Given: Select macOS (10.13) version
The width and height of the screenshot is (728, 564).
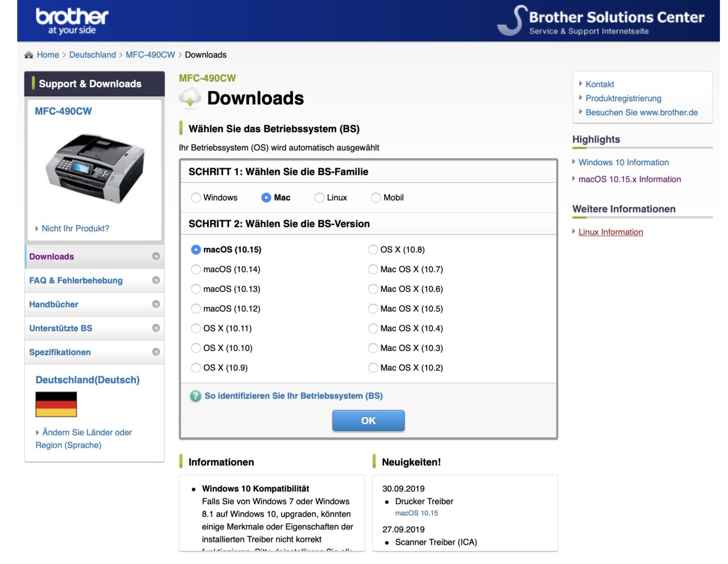Looking at the screenshot, I should [196, 289].
